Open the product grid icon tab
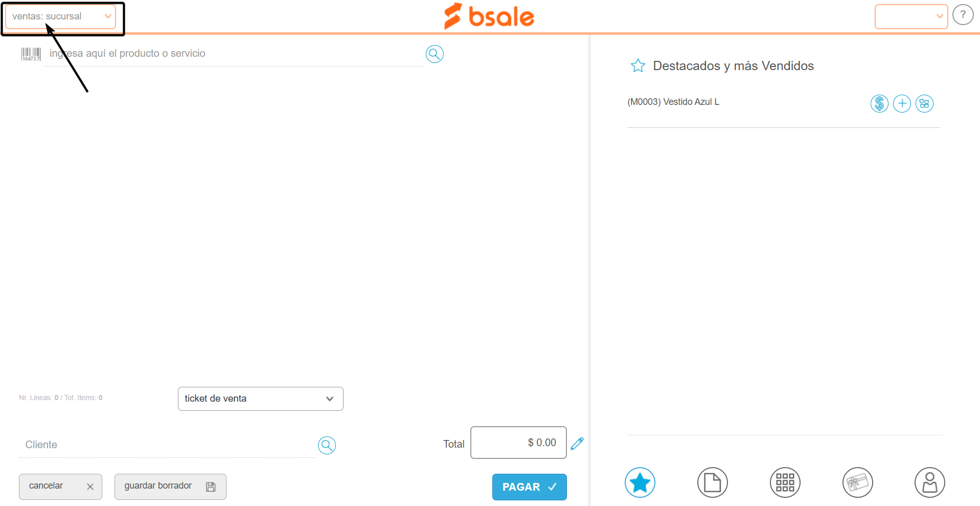Image resolution: width=980 pixels, height=506 pixels. click(x=785, y=482)
